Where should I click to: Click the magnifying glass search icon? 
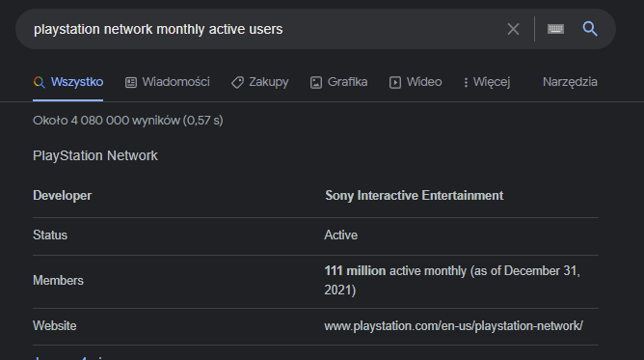590,29
